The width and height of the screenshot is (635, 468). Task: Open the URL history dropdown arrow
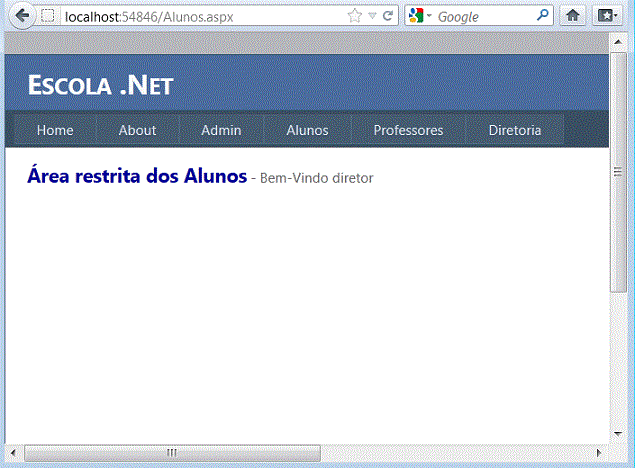(372, 16)
